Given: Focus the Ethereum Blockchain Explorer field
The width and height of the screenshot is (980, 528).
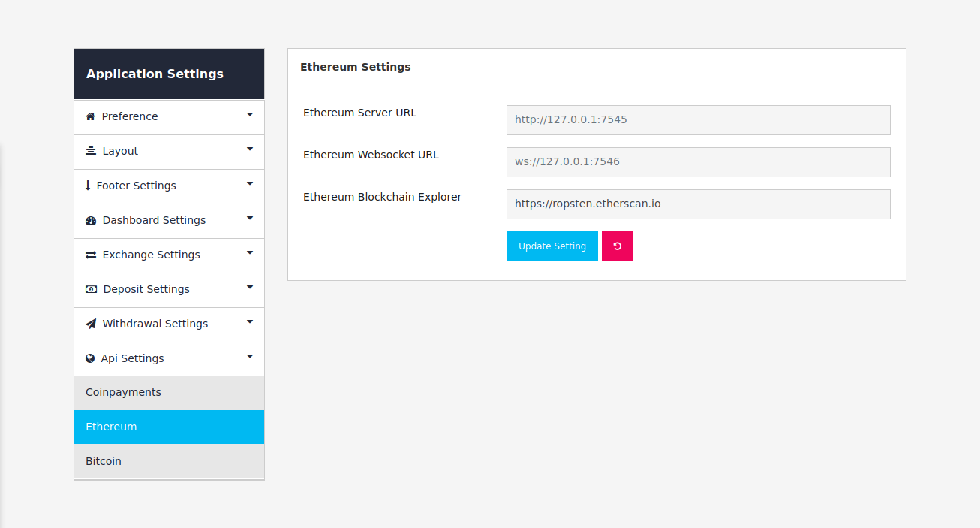Looking at the screenshot, I should coord(699,204).
